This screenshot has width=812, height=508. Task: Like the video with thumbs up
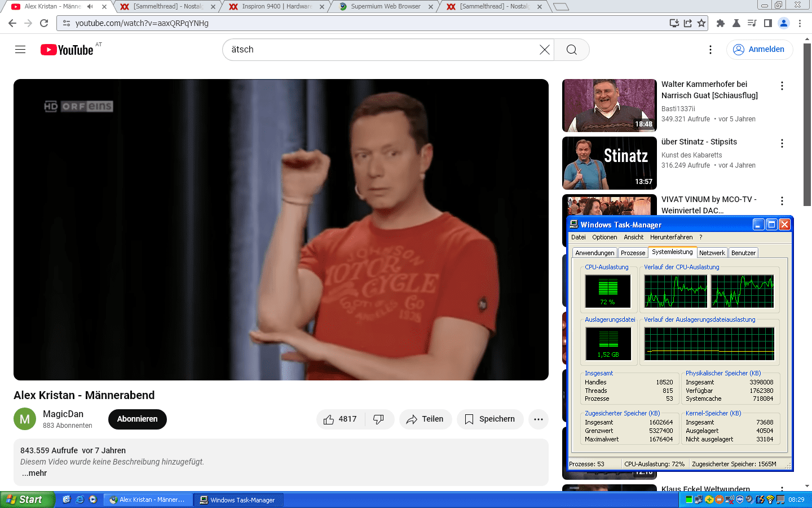[x=341, y=419]
